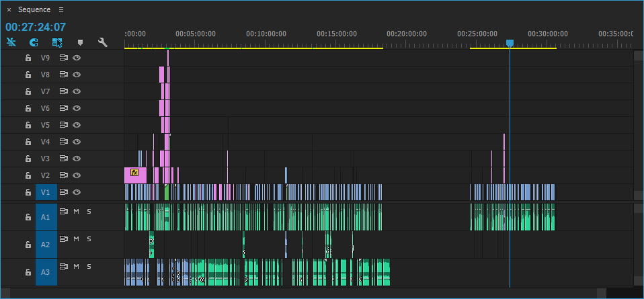Mute audio track A2
The image size is (644, 299).
(76, 239)
